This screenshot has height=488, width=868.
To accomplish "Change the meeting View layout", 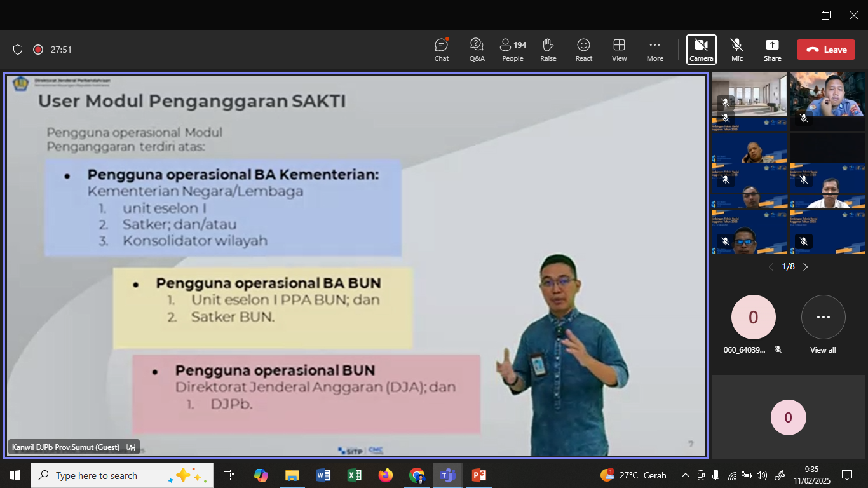I will point(619,49).
